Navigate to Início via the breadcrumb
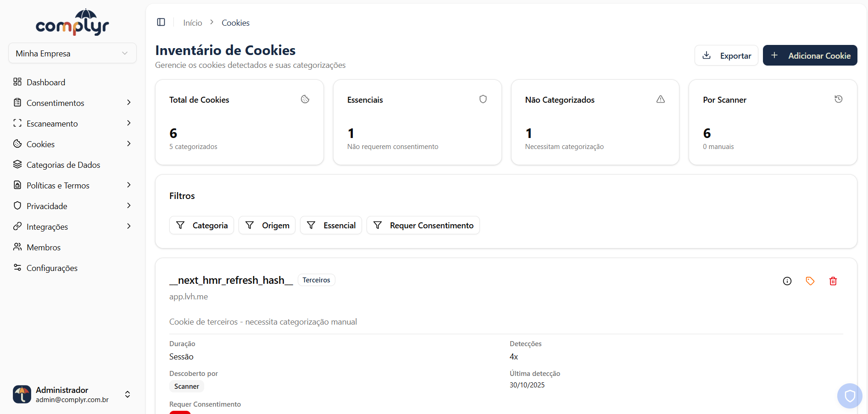This screenshot has height=414, width=868. 192,22
